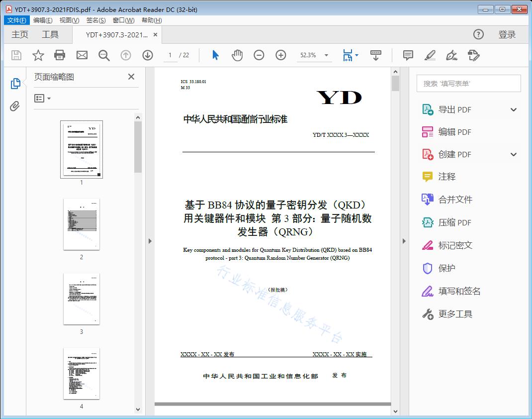This screenshot has height=419, width=532.
Task: Select the hand pan tool
Action: tap(237, 55)
